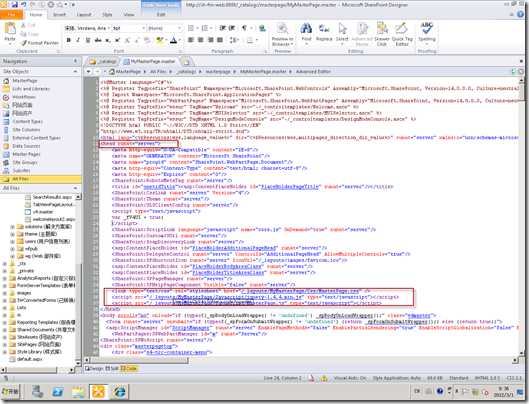
Task: Expand the images folder in All Files tree
Action: pos(4,293)
